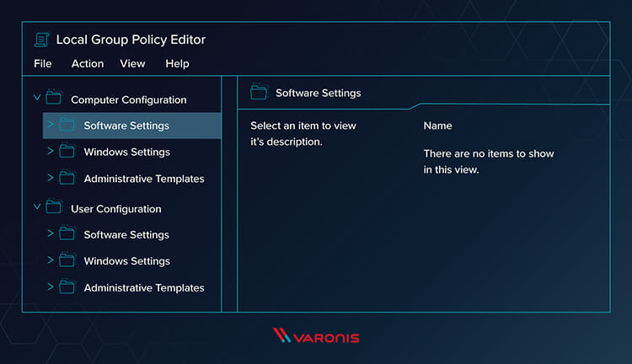Click Windows Settings folder icon under User Configuration
The width and height of the screenshot is (632, 364).
[x=67, y=260]
